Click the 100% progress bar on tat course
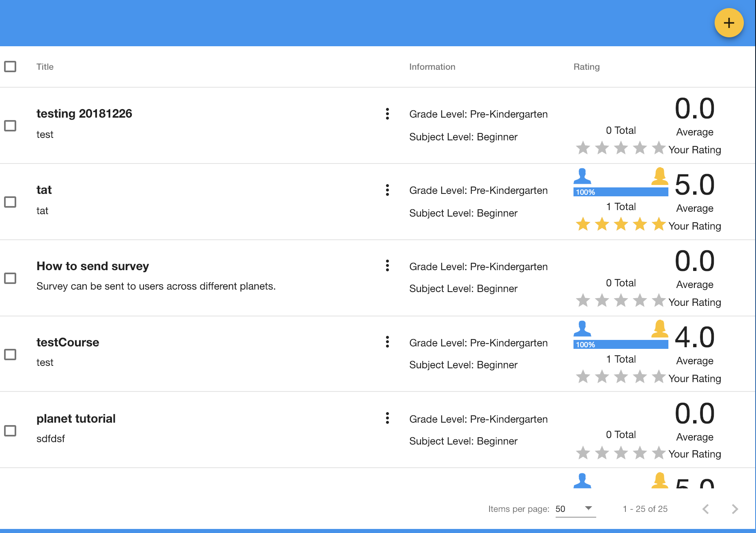Image resolution: width=756 pixels, height=533 pixels. (x=620, y=191)
